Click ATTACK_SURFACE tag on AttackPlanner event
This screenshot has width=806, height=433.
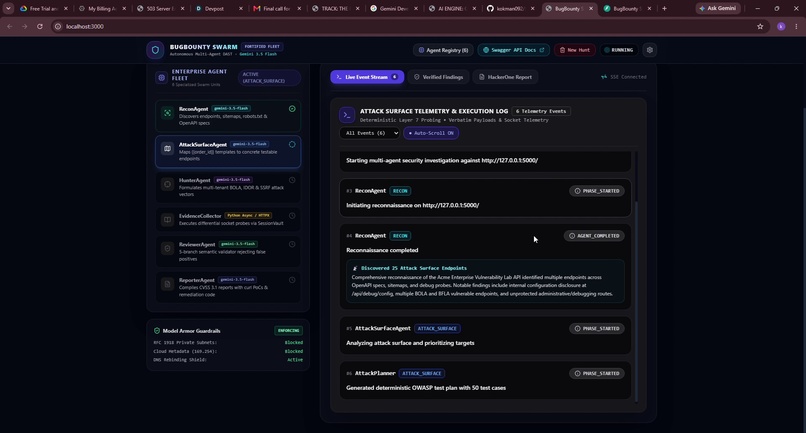tap(422, 373)
